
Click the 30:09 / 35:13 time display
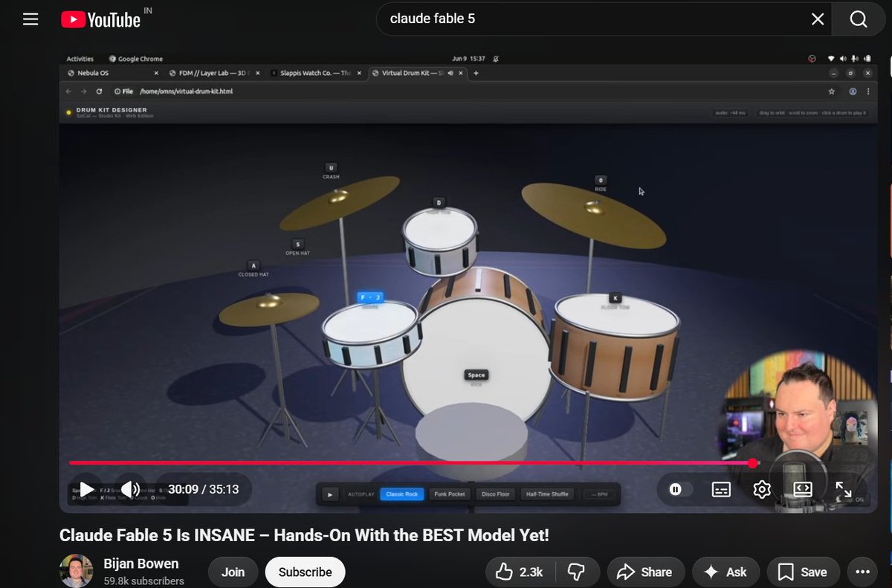[203, 489]
